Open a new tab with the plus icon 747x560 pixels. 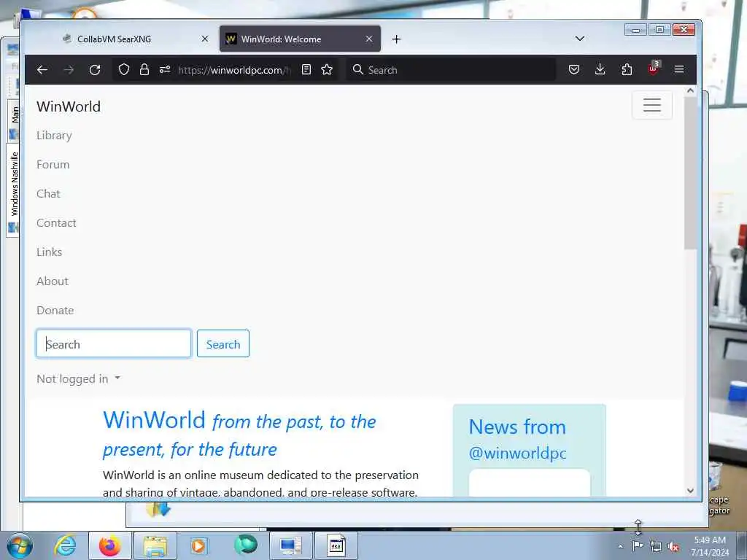pos(396,39)
